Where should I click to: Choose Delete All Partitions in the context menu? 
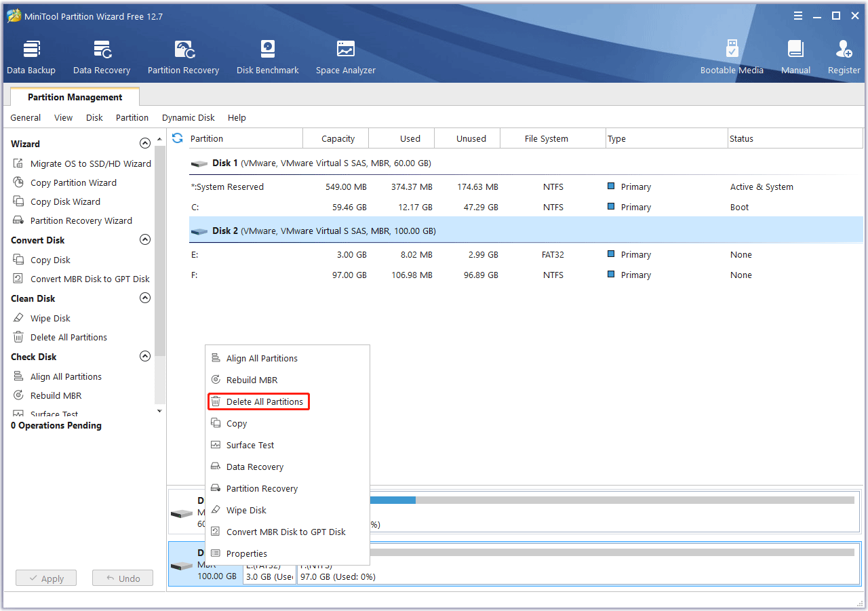[x=288, y=401]
